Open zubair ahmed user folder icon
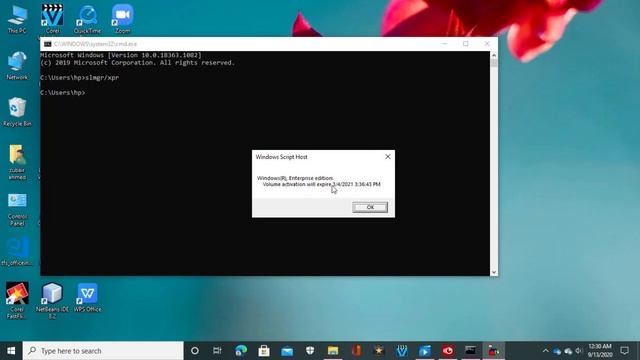This screenshot has height=360, width=640. 17,162
